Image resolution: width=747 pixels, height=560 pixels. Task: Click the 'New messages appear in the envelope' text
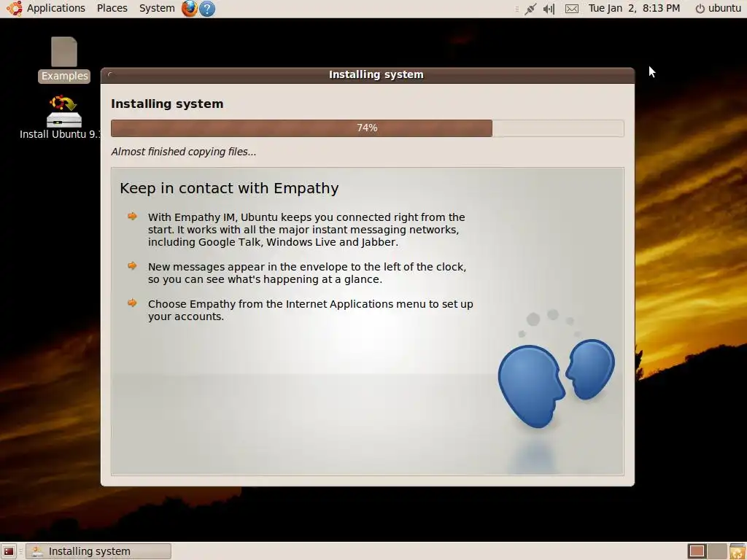point(307,273)
